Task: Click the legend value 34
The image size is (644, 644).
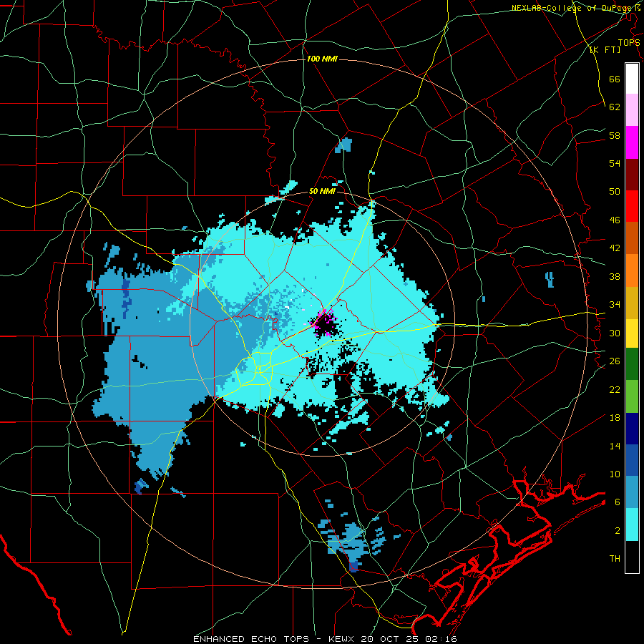Action: pyautogui.click(x=615, y=305)
